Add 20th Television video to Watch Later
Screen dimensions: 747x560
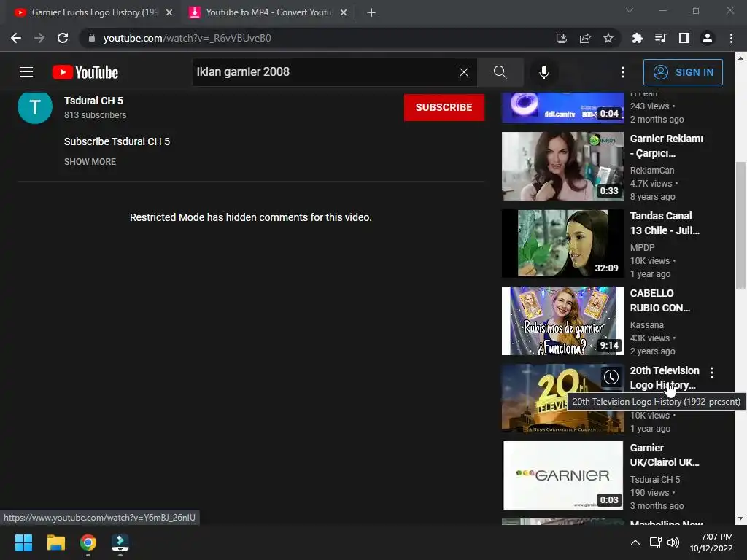click(611, 377)
